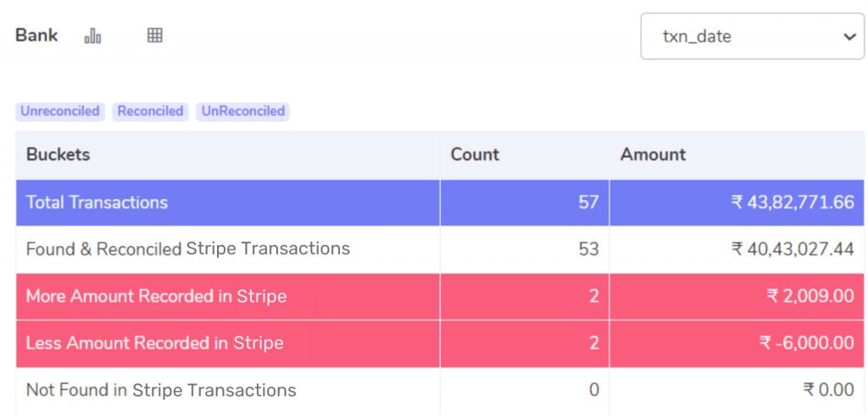868x418 pixels.
Task: Open Not Found in Stripe Transactions row
Action: [x=440, y=391]
